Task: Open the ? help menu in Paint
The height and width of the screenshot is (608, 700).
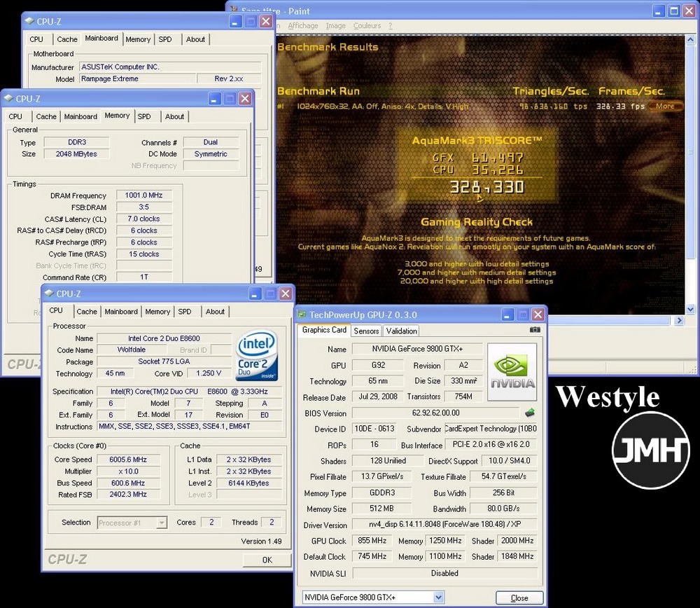Action: (x=390, y=25)
